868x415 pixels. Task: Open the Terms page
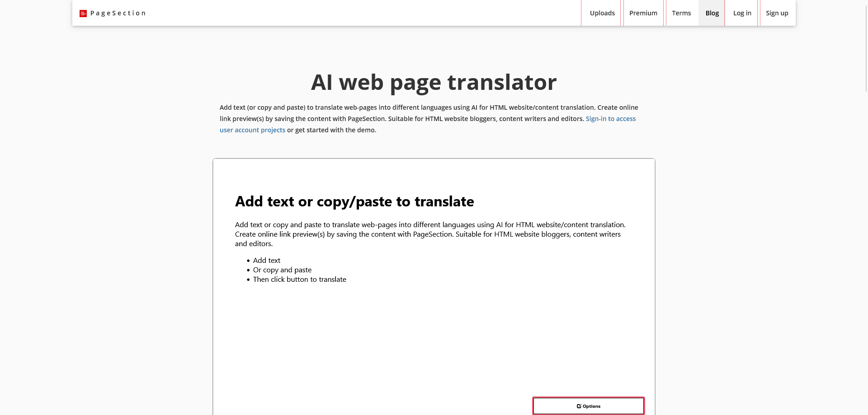(681, 13)
